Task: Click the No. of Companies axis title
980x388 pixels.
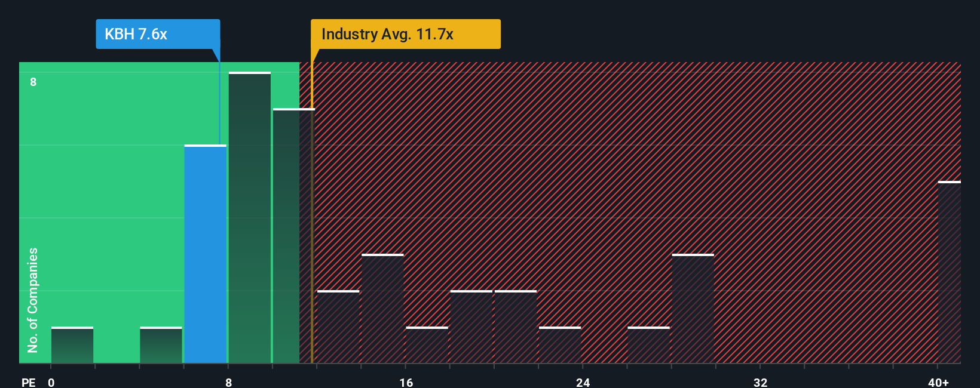Action: (33, 300)
